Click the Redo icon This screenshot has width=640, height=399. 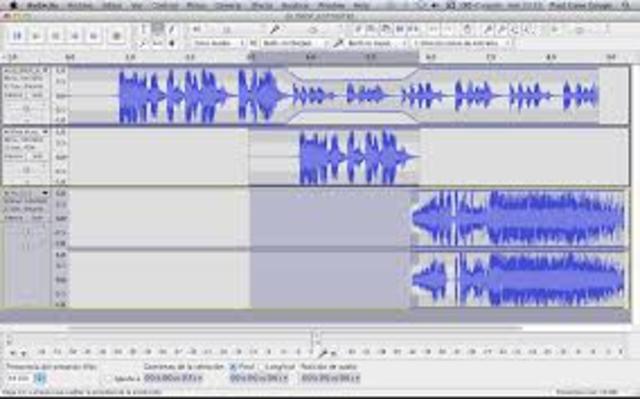point(448,29)
